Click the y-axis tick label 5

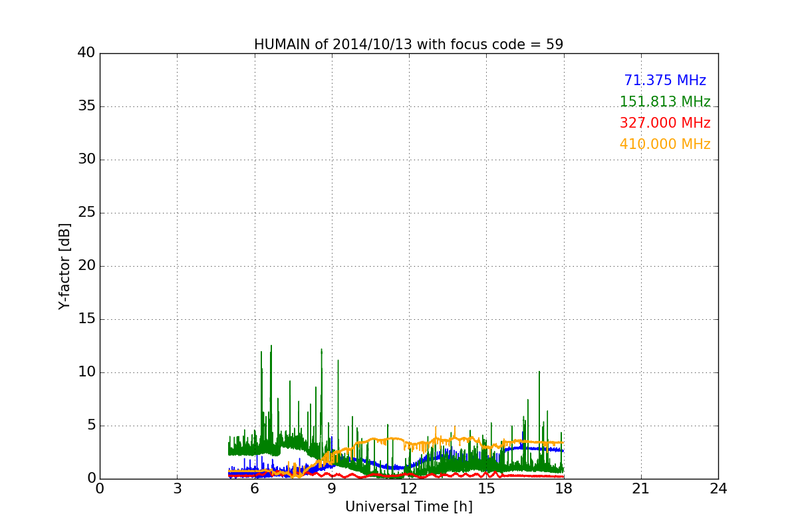pyautogui.click(x=90, y=426)
